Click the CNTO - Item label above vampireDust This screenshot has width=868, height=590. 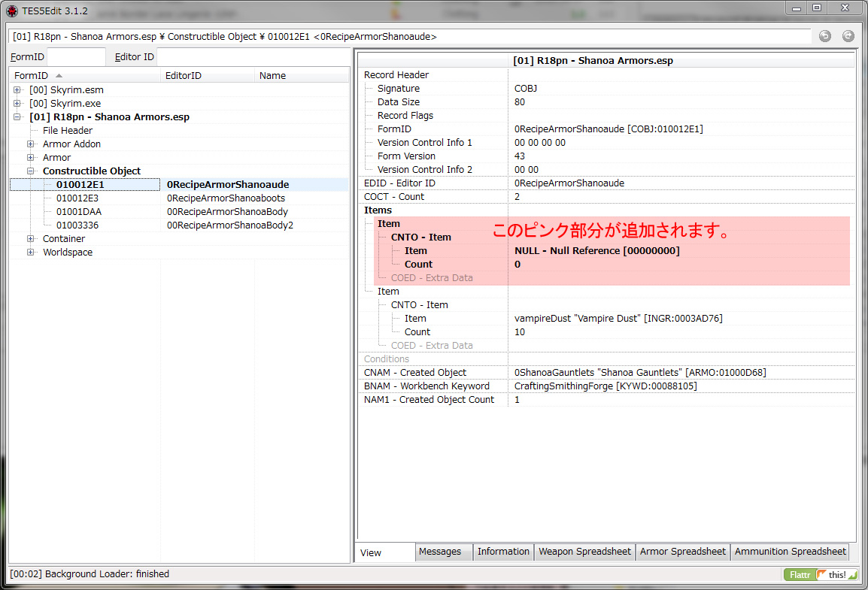click(x=419, y=304)
